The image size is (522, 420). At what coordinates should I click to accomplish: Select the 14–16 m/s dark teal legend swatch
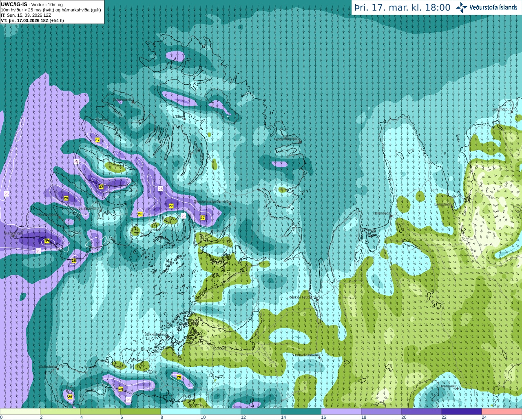301,411
